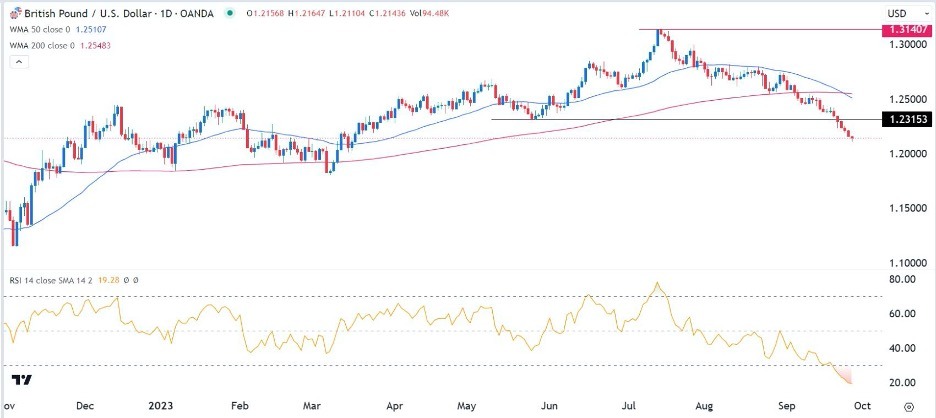Screen dimensions: 936x418
Task: Click the 2023 label on the time axis
Action: [x=161, y=406]
